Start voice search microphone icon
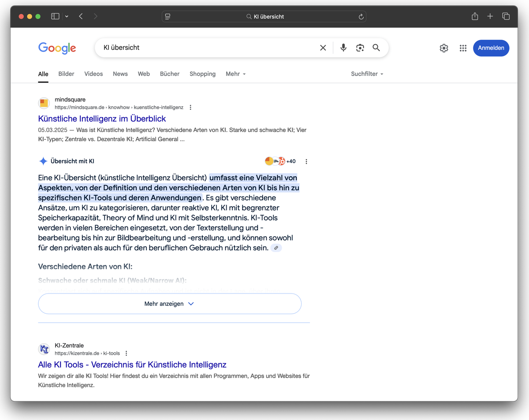Screen dimensions: 529x420 343,48
